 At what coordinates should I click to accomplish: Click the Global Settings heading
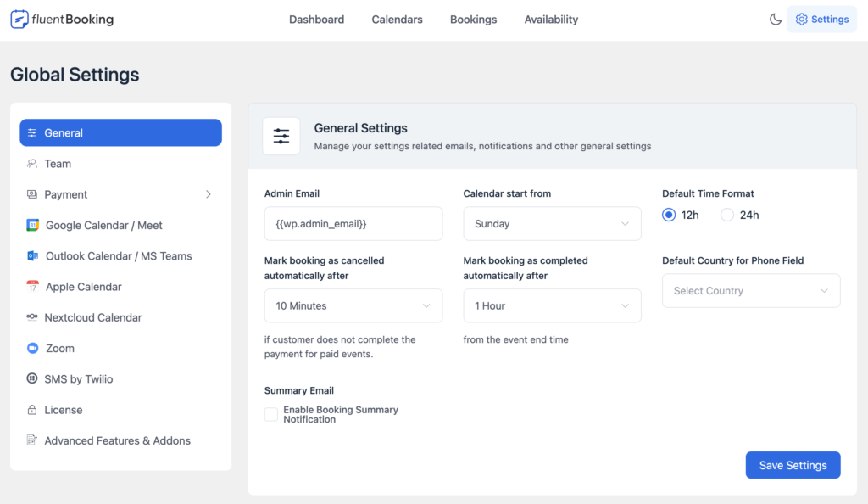click(x=75, y=74)
